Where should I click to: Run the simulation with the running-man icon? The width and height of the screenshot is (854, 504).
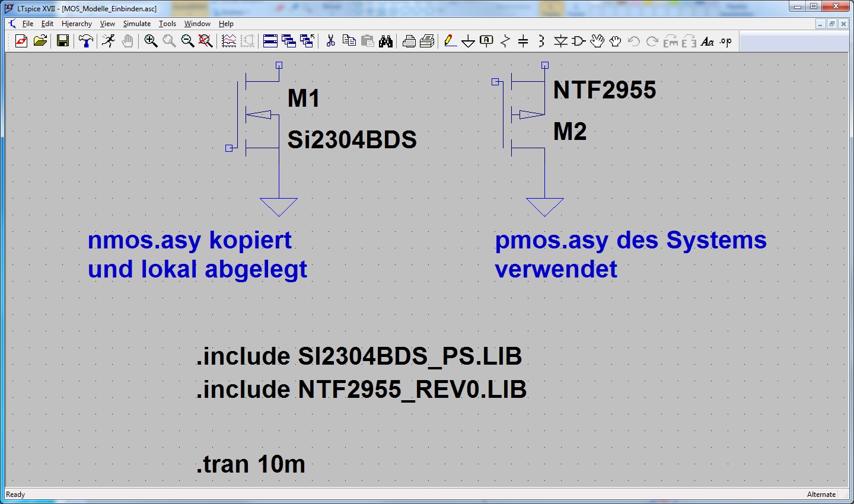click(109, 41)
